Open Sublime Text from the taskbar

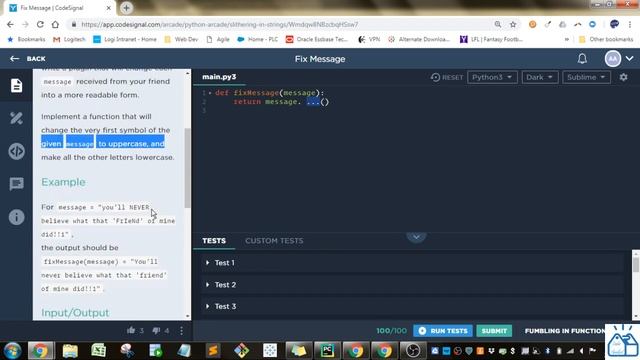(213, 350)
